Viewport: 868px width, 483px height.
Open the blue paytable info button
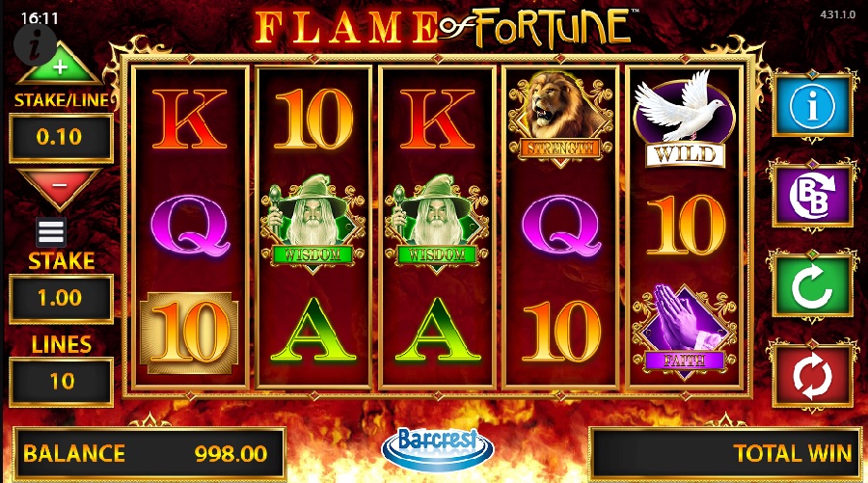click(812, 105)
